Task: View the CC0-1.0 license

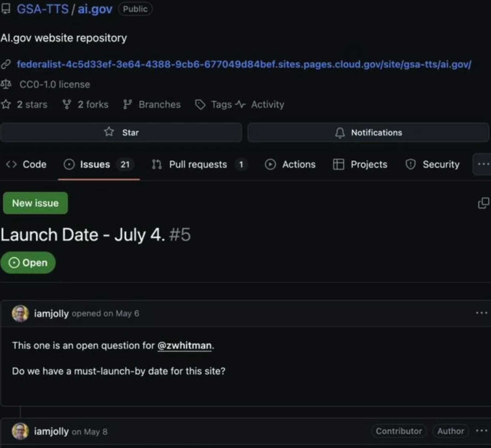Action: tap(55, 84)
